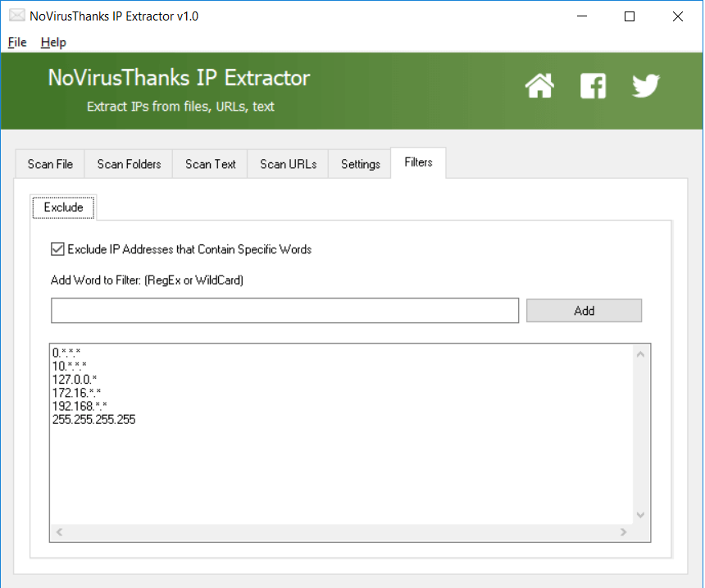705x588 pixels.
Task: Select the Exclude sub-tab
Action: click(63, 207)
